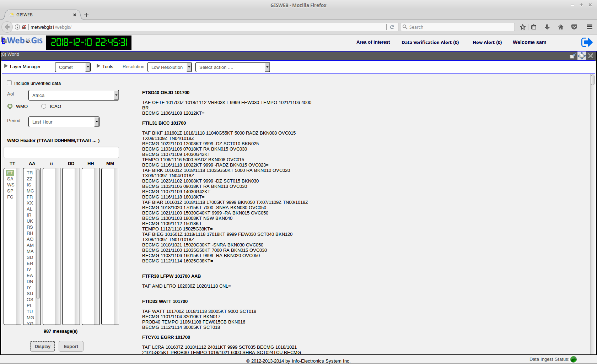Open the Aoi Africa dropdown
The image size is (597, 364).
74,95
